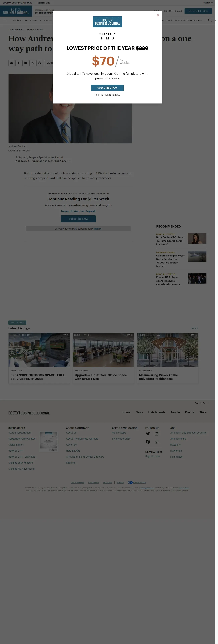Open the cannabis dispensary thumbnail image
This screenshot has height=644, width=218.
tap(197, 278)
